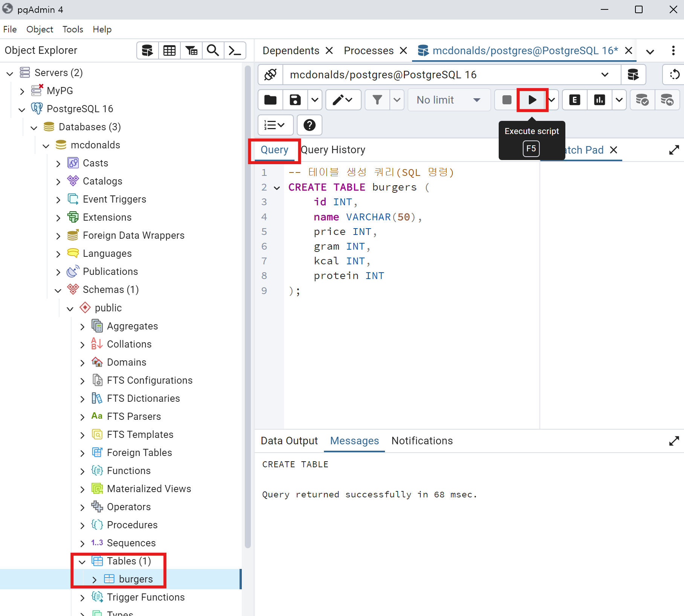The image size is (684, 616).
Task: Open explain analyze options dropdown arrow
Action: click(619, 100)
